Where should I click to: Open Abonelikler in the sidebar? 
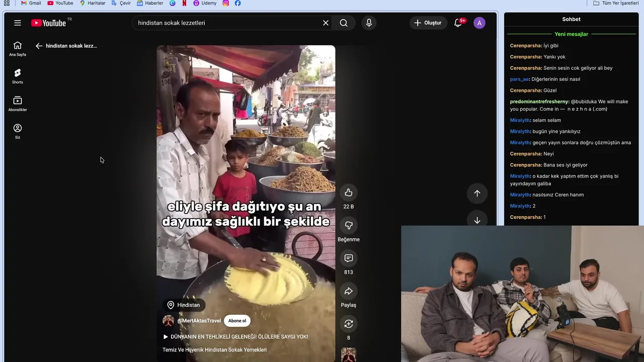click(18, 104)
